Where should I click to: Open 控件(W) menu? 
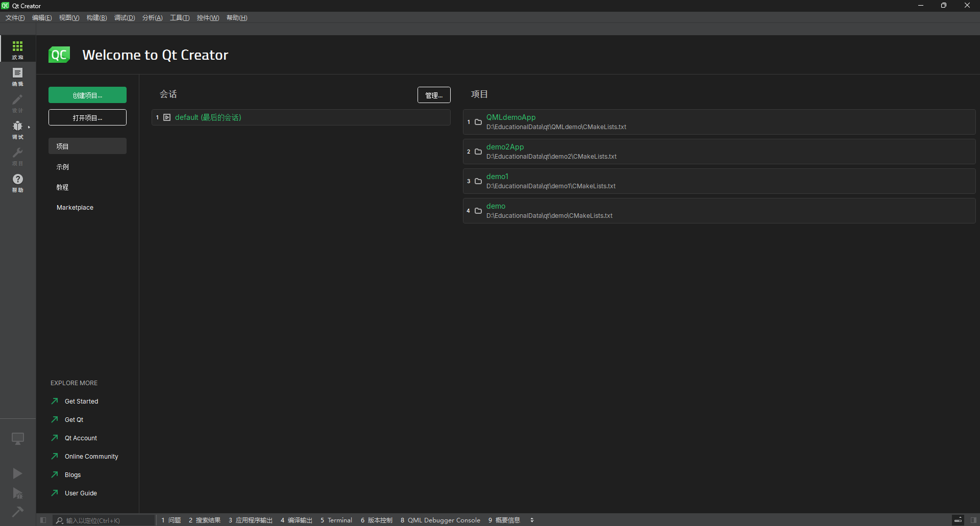208,18
